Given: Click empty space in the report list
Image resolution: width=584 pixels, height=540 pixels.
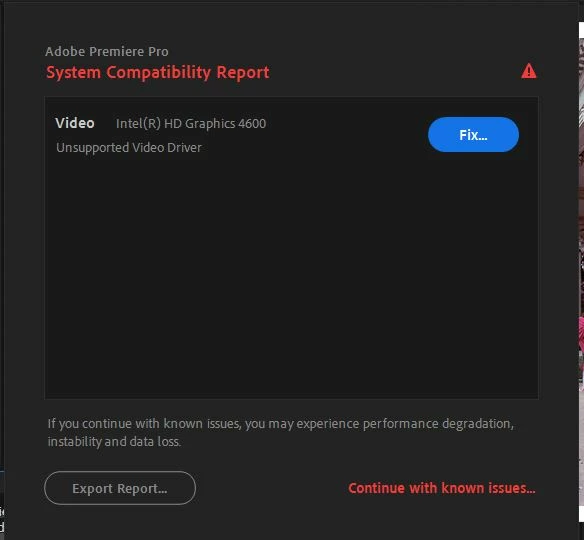Looking at the screenshot, I should pyautogui.click(x=291, y=276).
